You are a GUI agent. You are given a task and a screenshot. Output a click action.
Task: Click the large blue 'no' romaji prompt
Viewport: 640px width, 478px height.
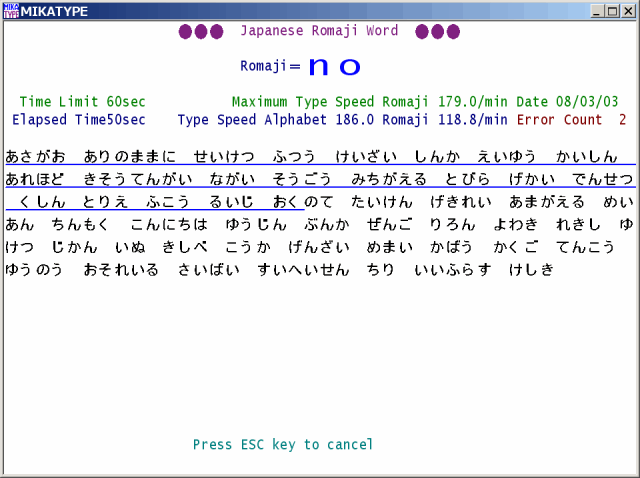[334, 66]
